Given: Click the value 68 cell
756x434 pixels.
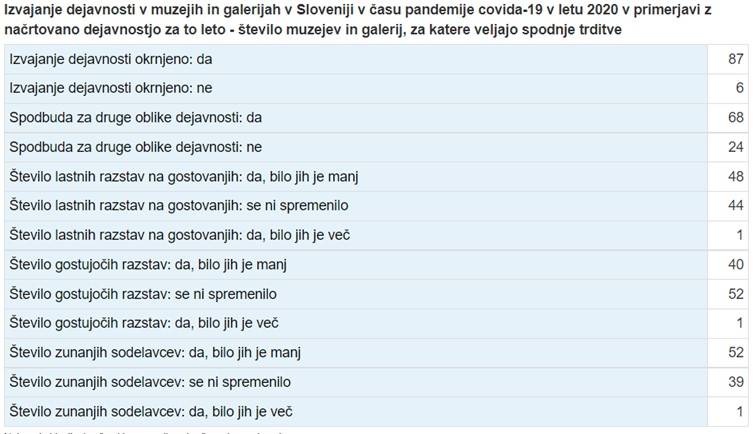Looking at the screenshot, I should tap(736, 118).
